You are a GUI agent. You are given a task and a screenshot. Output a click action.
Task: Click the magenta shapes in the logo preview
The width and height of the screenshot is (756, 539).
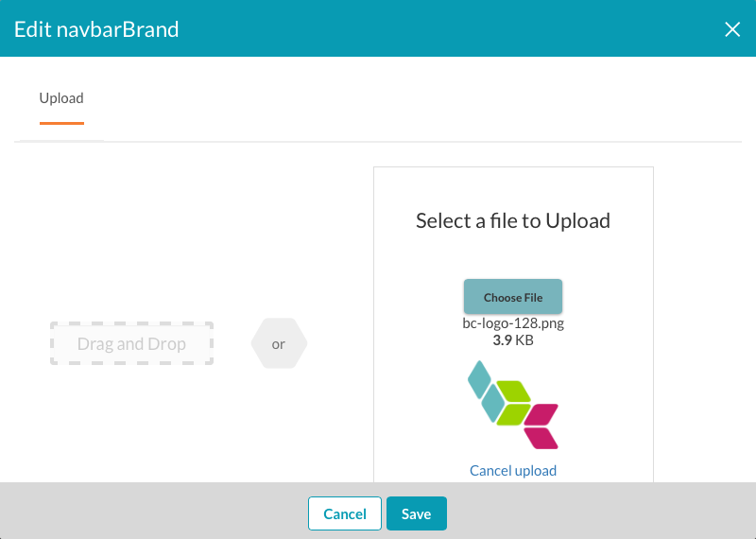coord(541,426)
